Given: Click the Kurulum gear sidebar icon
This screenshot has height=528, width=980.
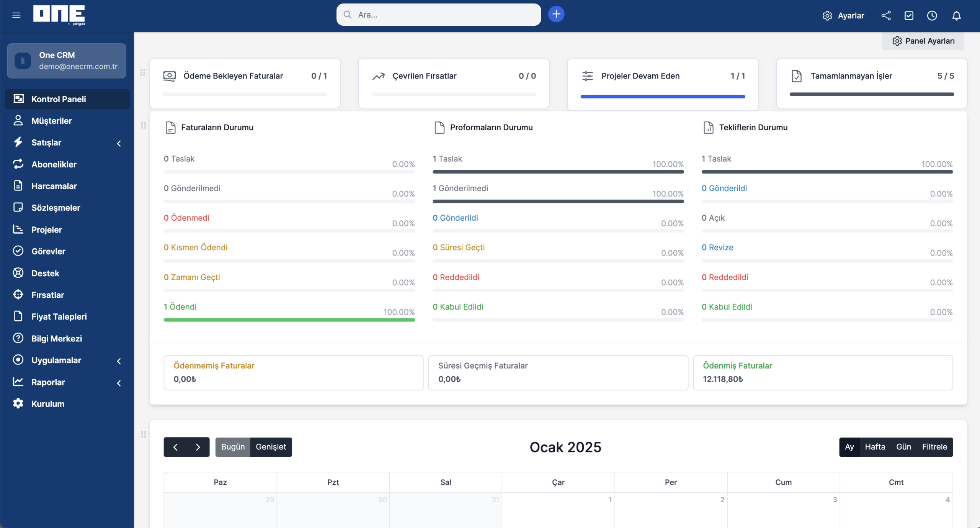Looking at the screenshot, I should click(18, 403).
